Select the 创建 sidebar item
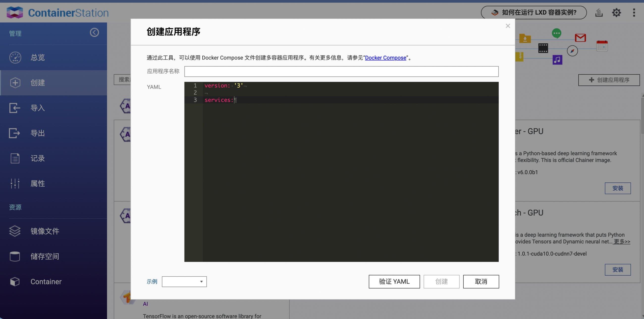 [x=54, y=83]
